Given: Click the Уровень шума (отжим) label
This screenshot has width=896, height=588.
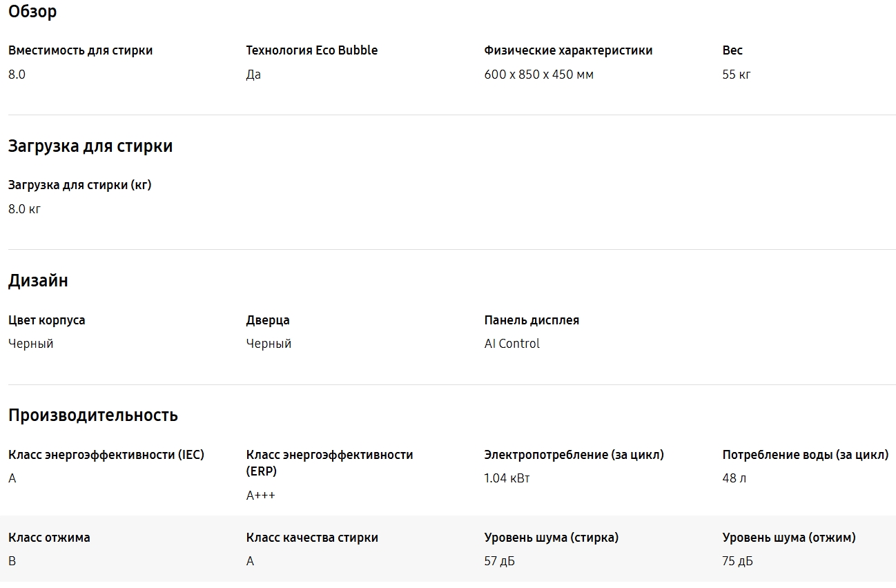Looking at the screenshot, I should pyautogui.click(x=788, y=538).
